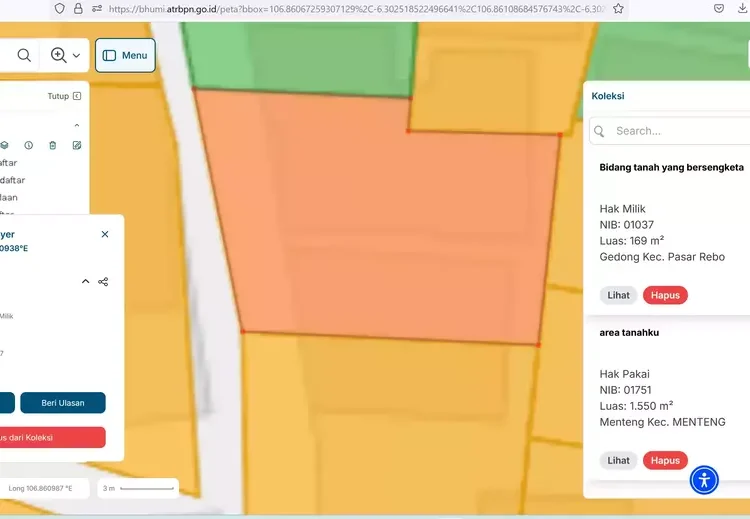View parcel NIB 01037 with Lihat
Image resolution: width=750 pixels, height=519 pixels.
[619, 295]
